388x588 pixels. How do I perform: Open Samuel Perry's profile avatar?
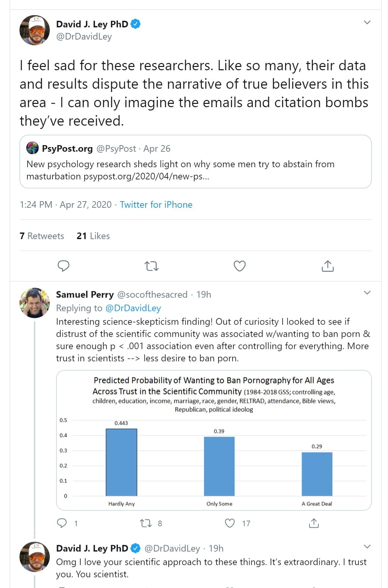35,303
